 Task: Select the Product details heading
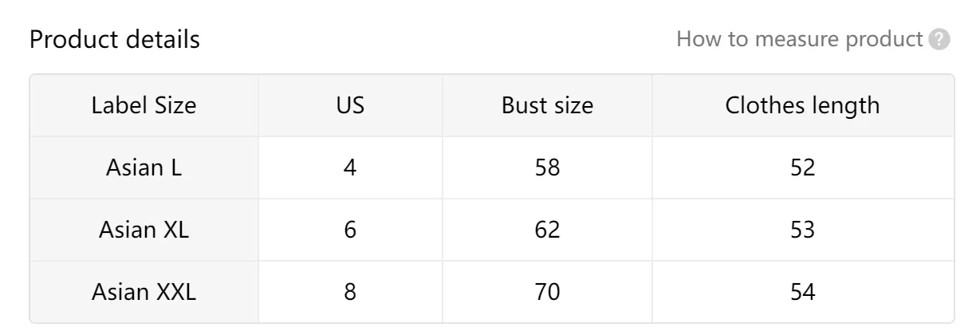pyautogui.click(x=115, y=40)
